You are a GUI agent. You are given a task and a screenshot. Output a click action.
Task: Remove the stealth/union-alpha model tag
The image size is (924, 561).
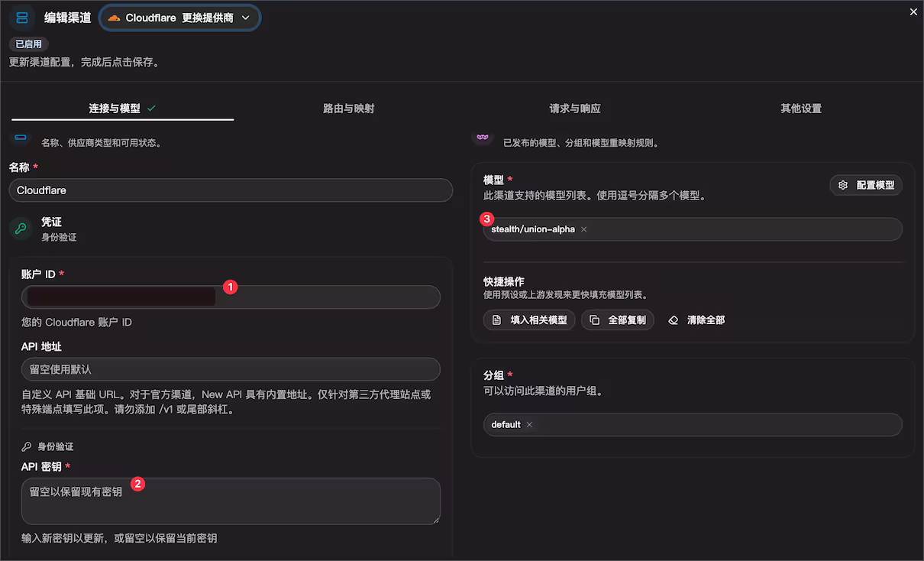pyautogui.click(x=584, y=229)
